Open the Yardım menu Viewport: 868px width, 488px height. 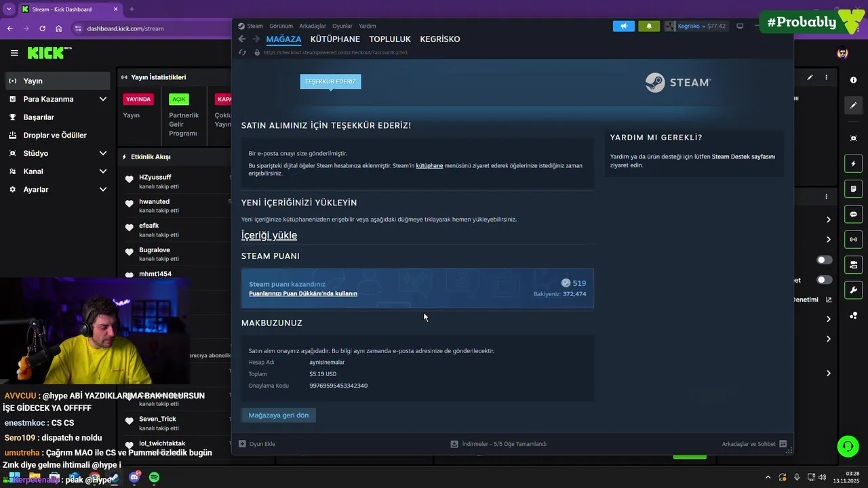[368, 26]
